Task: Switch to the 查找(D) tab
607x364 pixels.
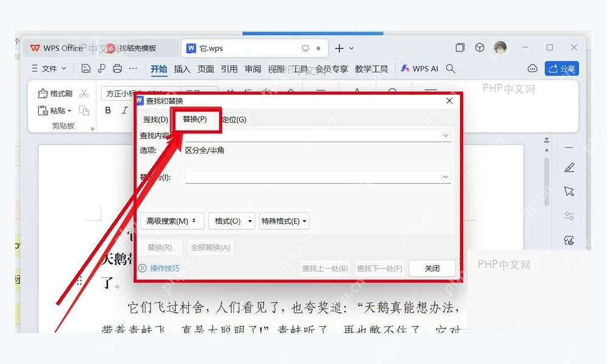Action: (155, 120)
